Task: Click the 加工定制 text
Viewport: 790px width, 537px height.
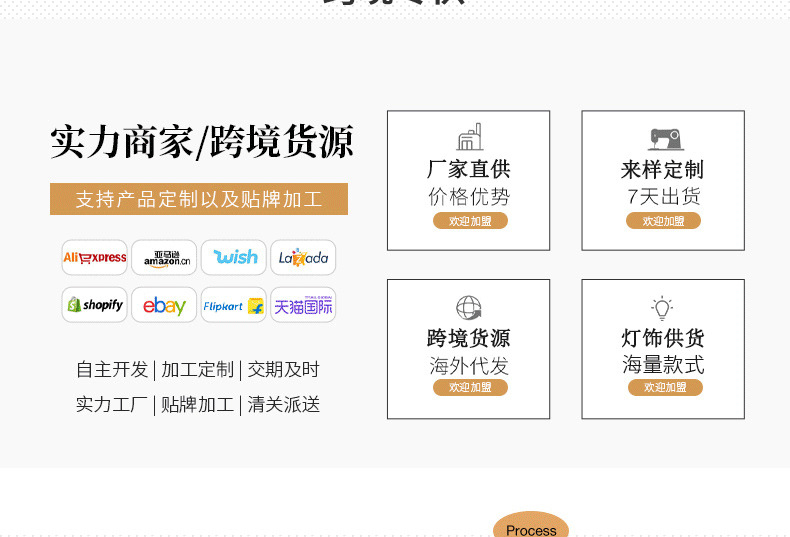Action: coord(198,369)
